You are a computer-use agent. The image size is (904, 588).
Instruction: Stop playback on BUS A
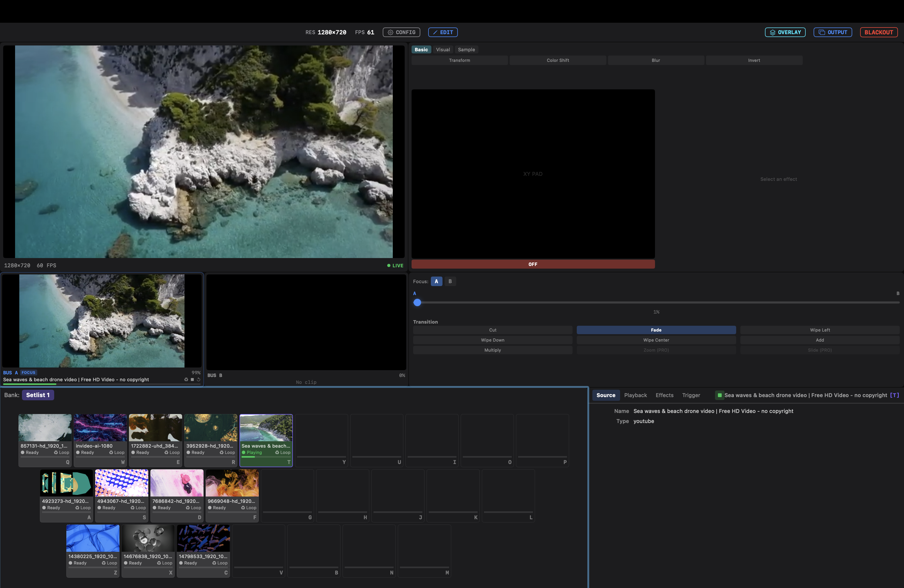click(192, 379)
